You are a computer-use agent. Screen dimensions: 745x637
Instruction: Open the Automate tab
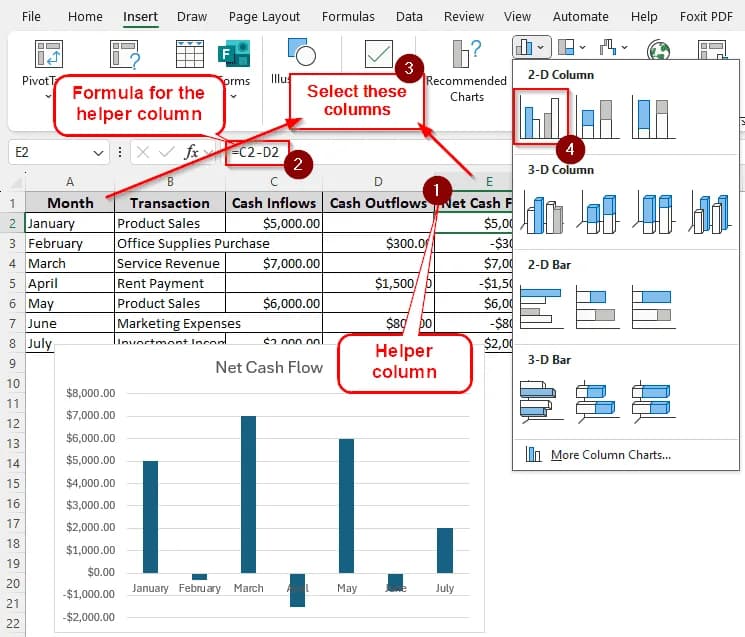pyautogui.click(x=580, y=17)
